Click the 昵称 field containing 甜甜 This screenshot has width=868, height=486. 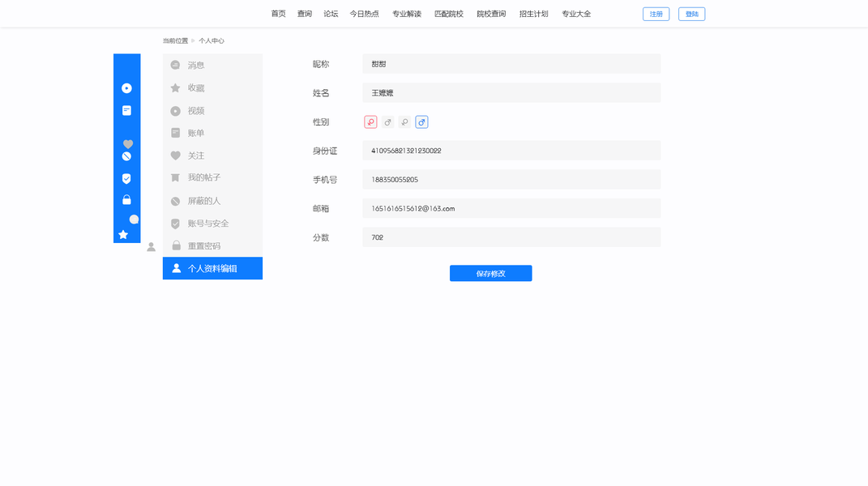[x=511, y=64]
